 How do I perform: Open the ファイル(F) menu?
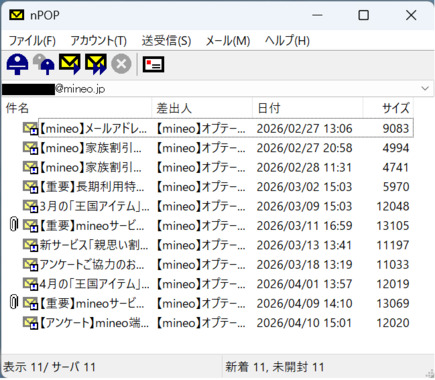32,41
